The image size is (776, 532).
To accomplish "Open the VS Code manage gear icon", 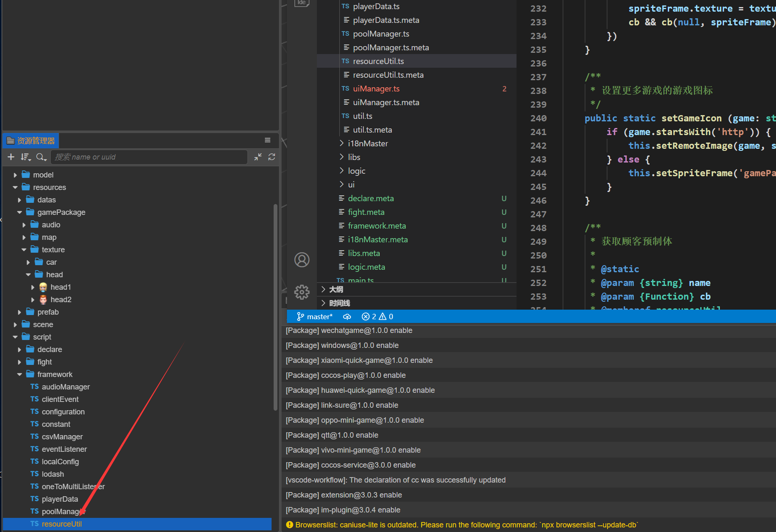I will (302, 292).
